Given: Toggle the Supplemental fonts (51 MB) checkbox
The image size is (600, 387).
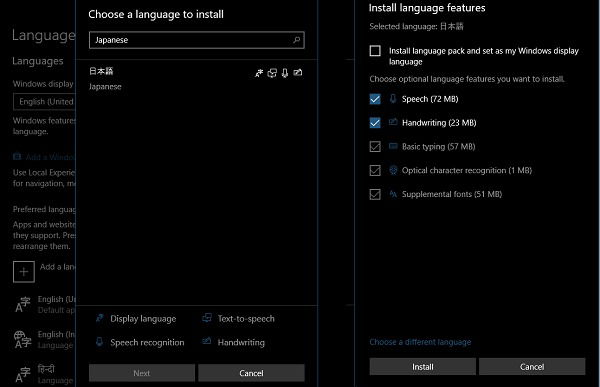Looking at the screenshot, I should tap(375, 194).
